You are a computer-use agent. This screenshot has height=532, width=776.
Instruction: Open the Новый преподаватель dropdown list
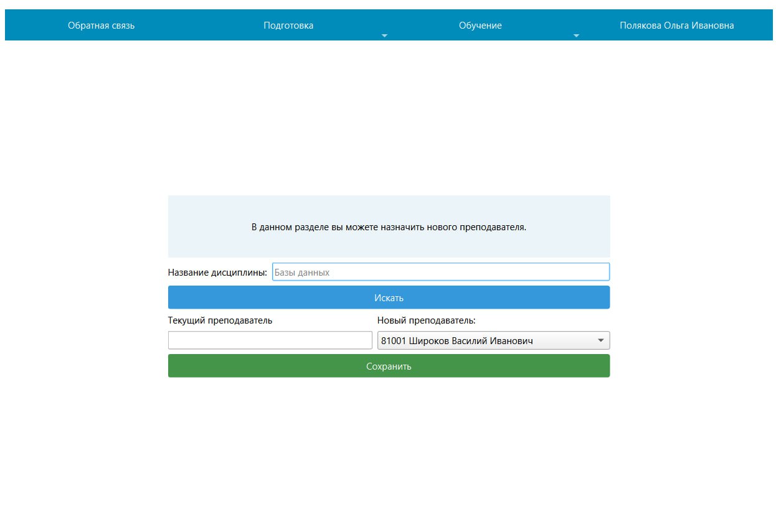coord(493,340)
